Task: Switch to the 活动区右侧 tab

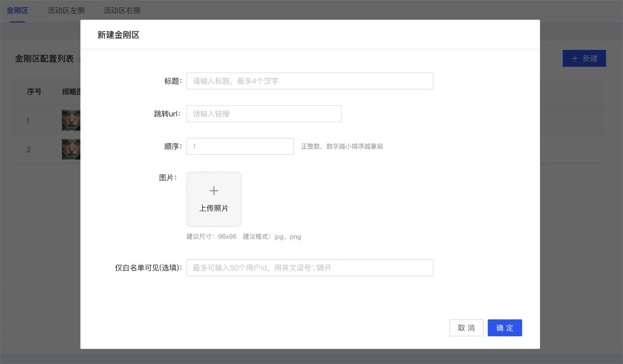Action: point(121,10)
